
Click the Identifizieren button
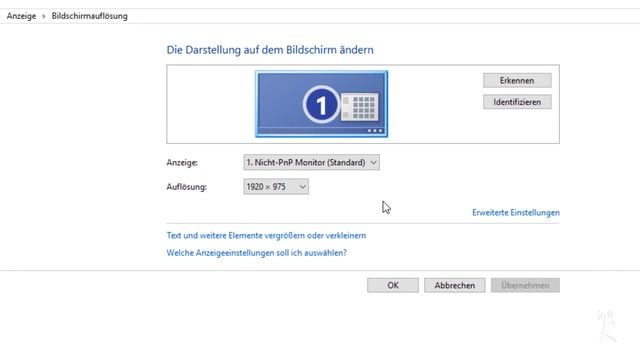[517, 102]
